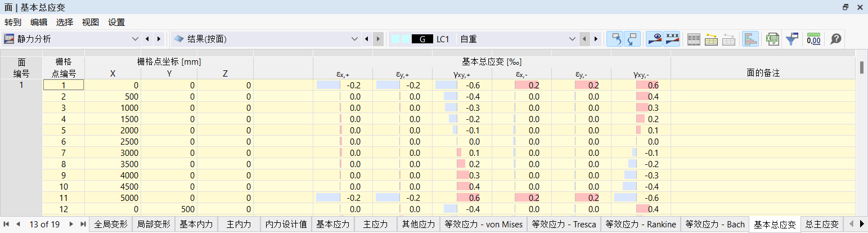Click the static analysis icon in the dropdown
The height and width of the screenshot is (233, 868).
[x=10, y=39]
